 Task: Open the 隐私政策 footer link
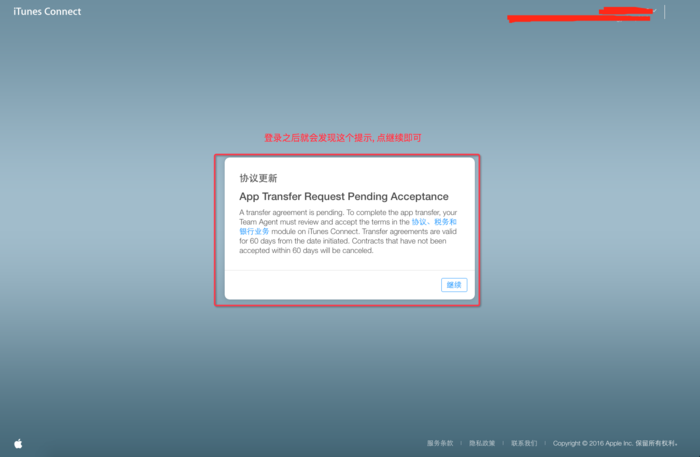click(482, 443)
